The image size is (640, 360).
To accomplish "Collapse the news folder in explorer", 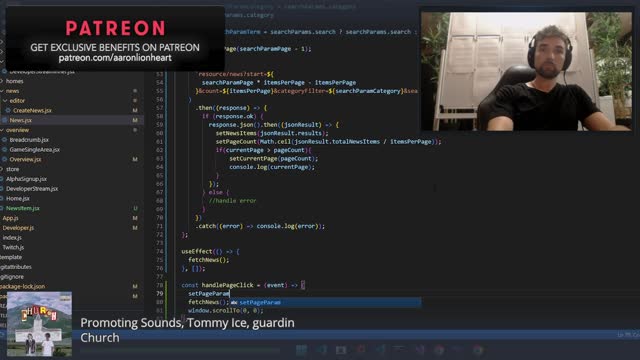I will pyautogui.click(x=2, y=91).
